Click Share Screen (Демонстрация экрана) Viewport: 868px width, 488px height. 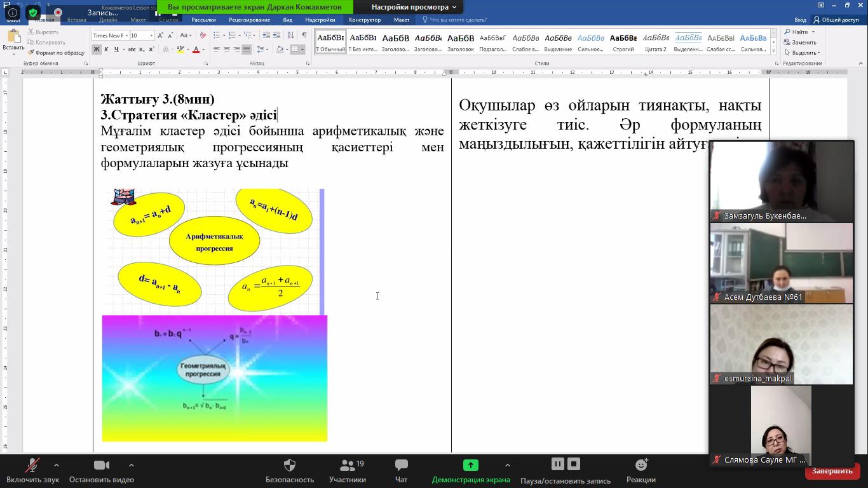(x=471, y=471)
